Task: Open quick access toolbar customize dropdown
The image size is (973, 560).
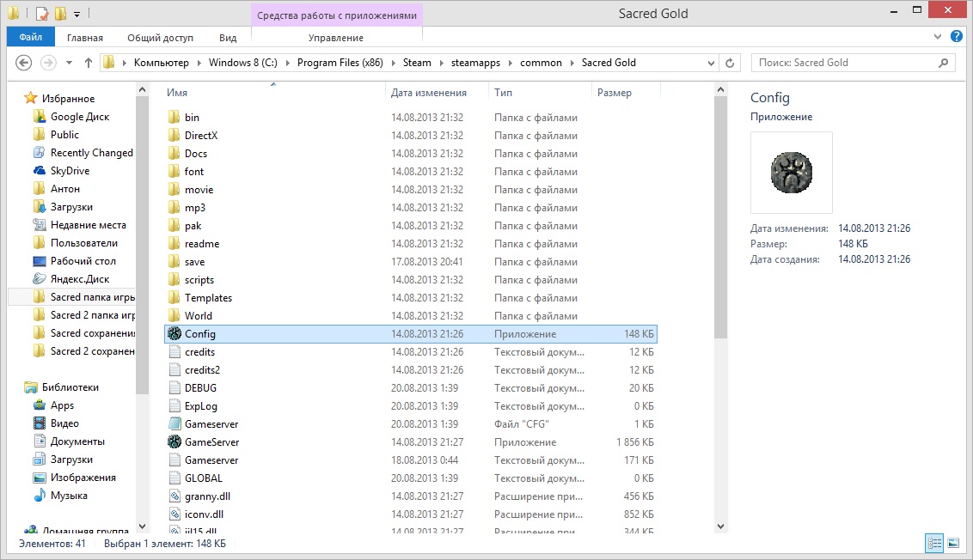Action: click(77, 14)
